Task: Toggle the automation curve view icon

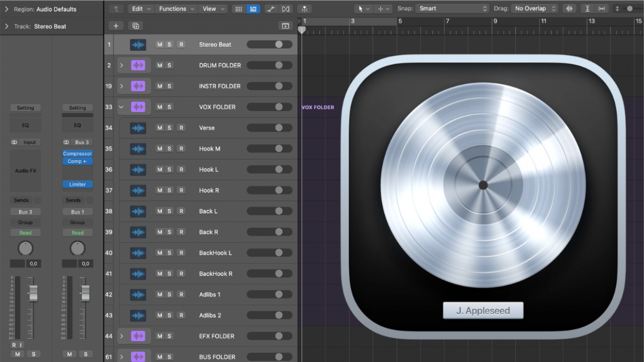Action: tap(271, 9)
